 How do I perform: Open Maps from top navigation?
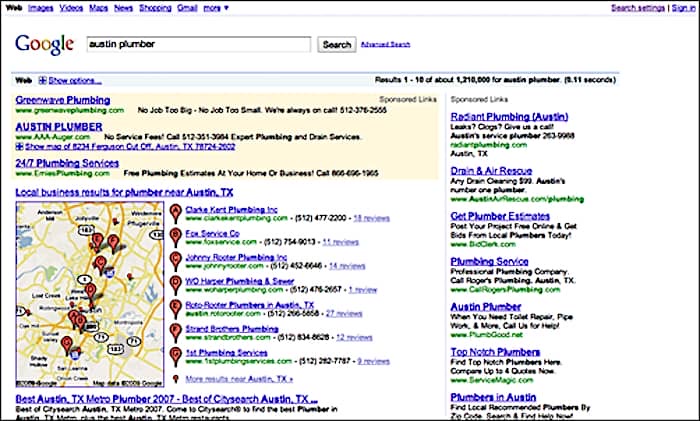coord(99,8)
